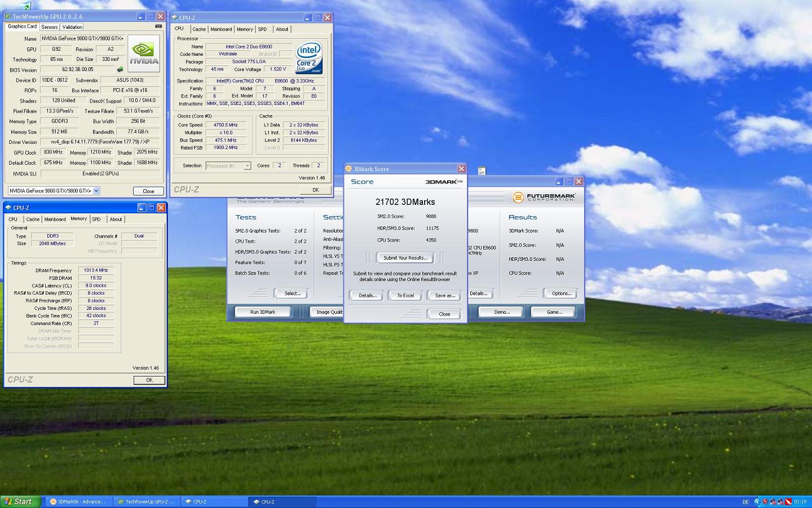Switch to first CPU-Z taskbar button

[214, 502]
